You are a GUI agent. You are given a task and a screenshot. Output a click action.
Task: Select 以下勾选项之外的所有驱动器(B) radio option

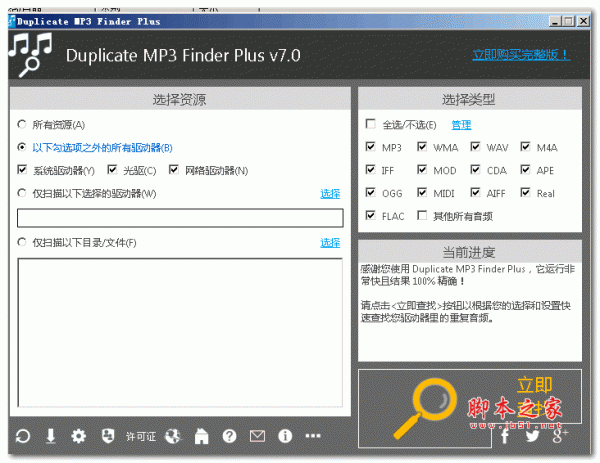click(22, 147)
